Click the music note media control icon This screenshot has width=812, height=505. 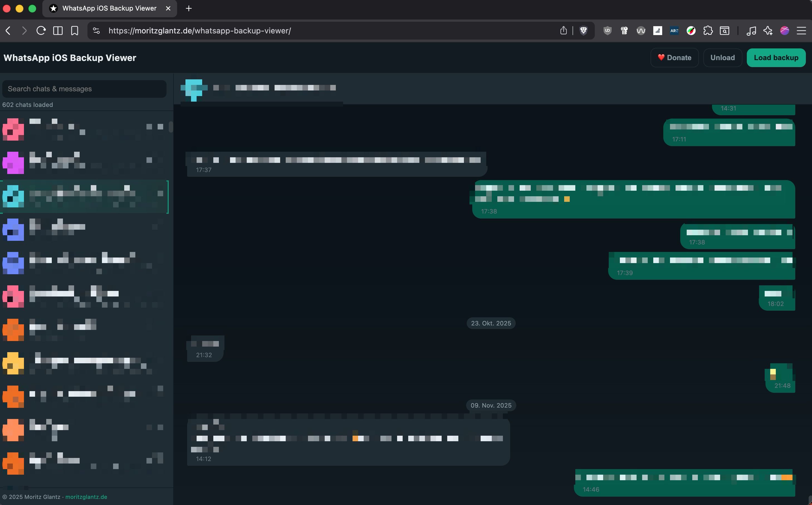751,31
